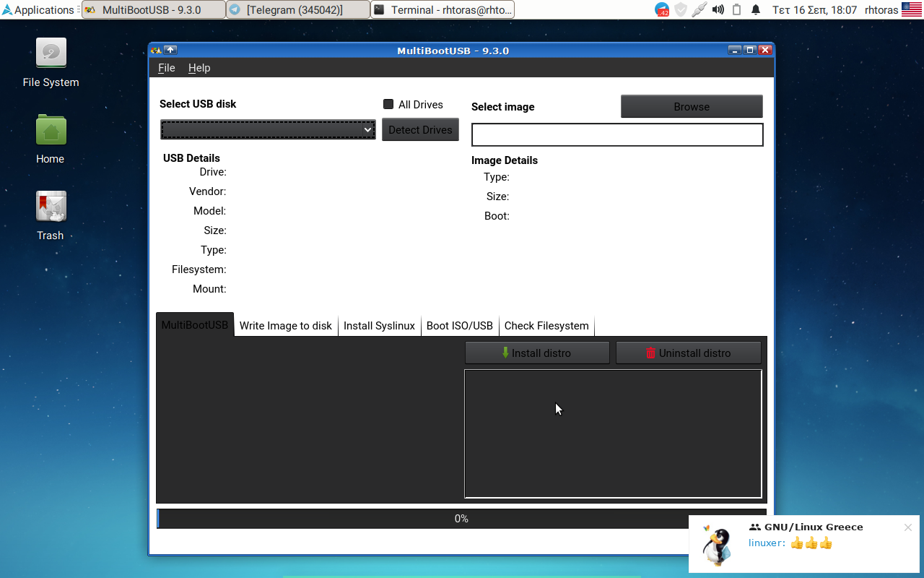Click the 0% progress bar
924x578 pixels.
461,519
